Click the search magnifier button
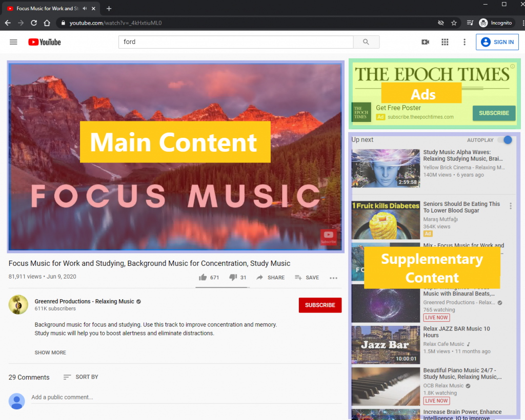Screen dimensions: 525x420 click(x=366, y=42)
